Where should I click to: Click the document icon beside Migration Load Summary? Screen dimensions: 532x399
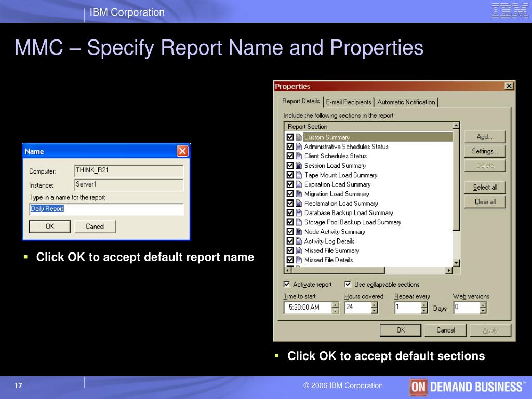(x=299, y=194)
